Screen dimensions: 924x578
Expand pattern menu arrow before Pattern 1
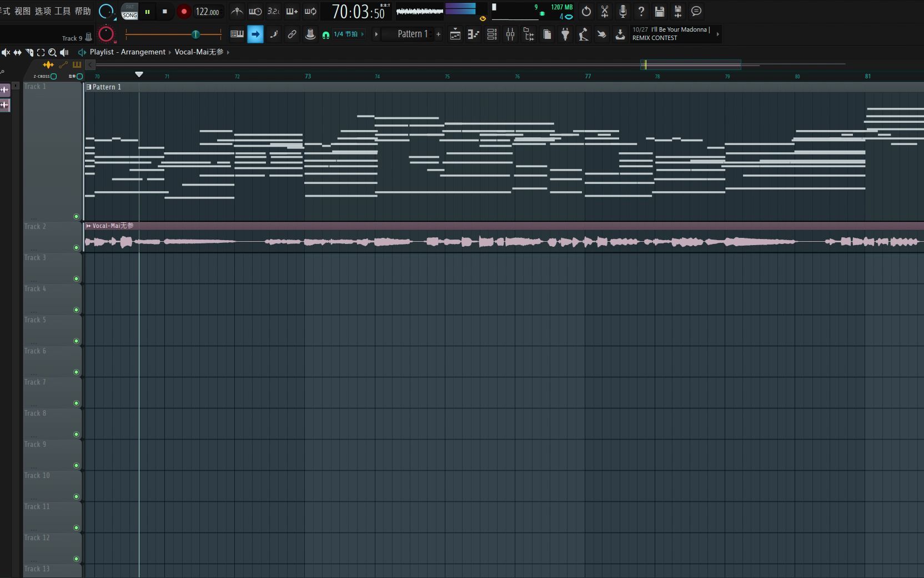coord(376,34)
